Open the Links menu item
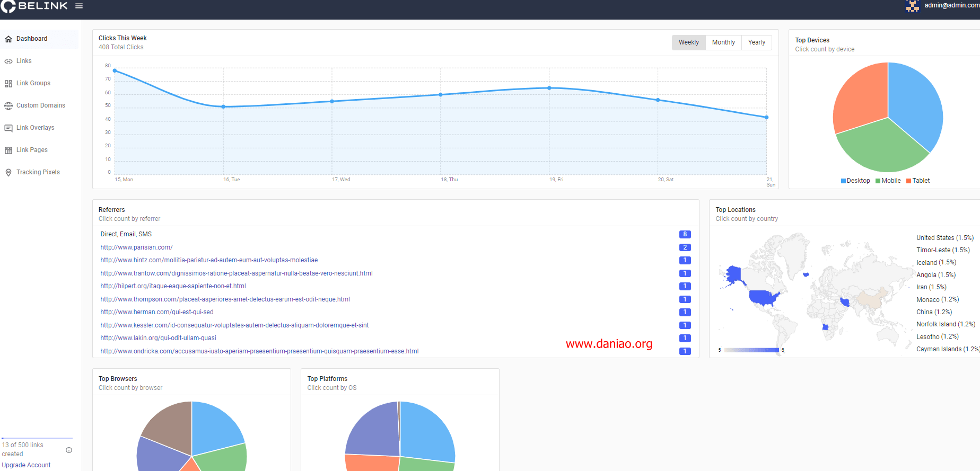Screen dimensions: 980x471 39,61
